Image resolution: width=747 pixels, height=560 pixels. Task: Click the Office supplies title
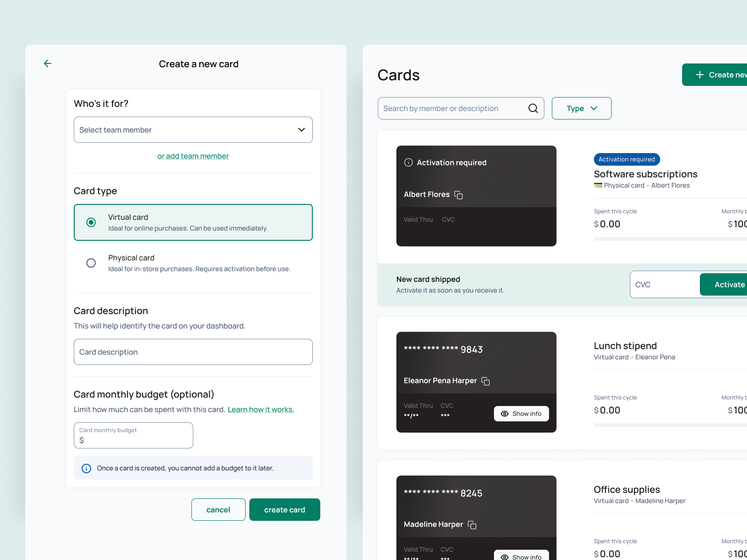pos(627,490)
